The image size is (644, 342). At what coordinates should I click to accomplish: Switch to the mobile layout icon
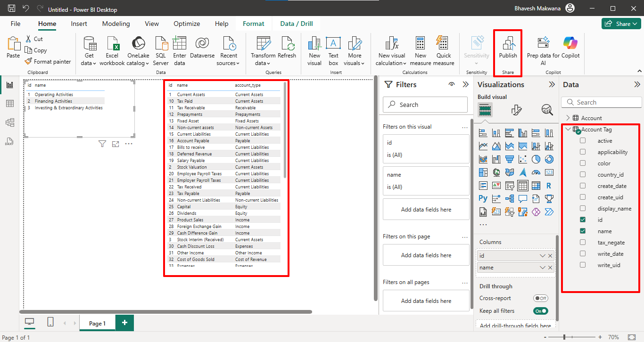click(x=50, y=322)
